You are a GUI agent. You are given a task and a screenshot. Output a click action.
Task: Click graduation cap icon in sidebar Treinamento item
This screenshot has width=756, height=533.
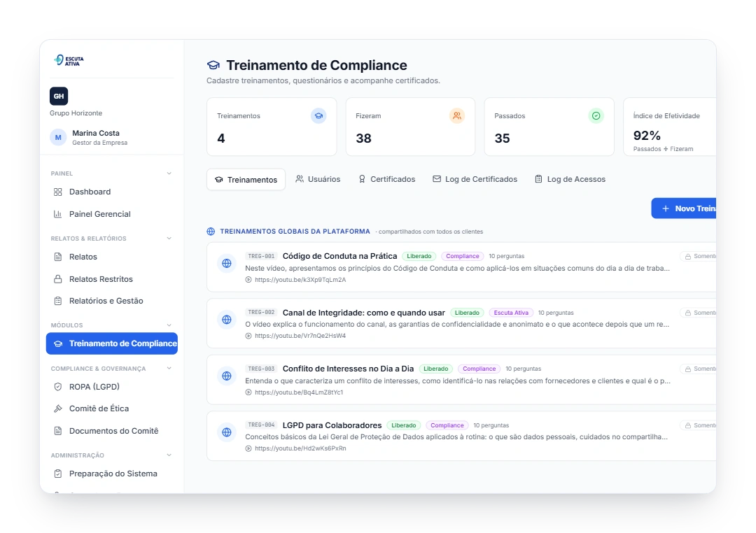(58, 343)
